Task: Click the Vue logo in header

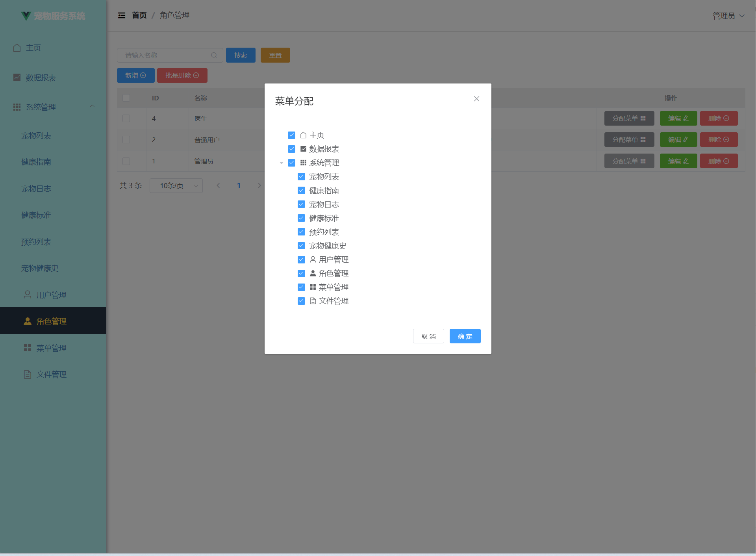Action: coord(26,16)
